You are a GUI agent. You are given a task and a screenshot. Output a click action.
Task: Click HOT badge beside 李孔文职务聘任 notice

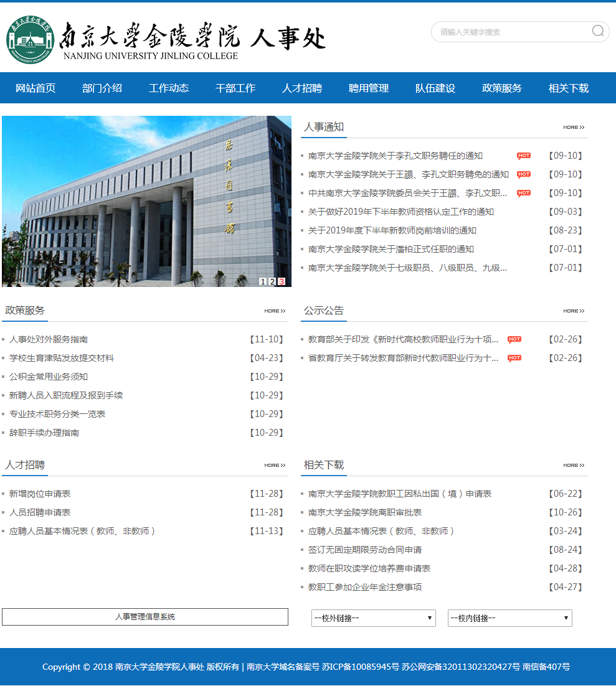[x=523, y=156]
